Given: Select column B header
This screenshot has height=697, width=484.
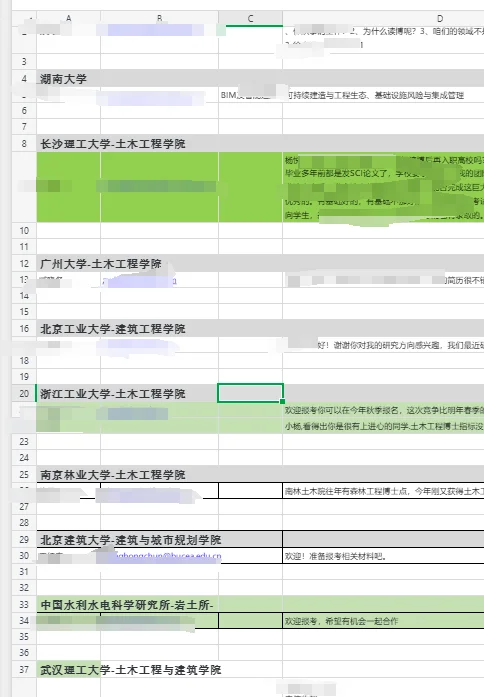Looking at the screenshot, I should coord(160,18).
